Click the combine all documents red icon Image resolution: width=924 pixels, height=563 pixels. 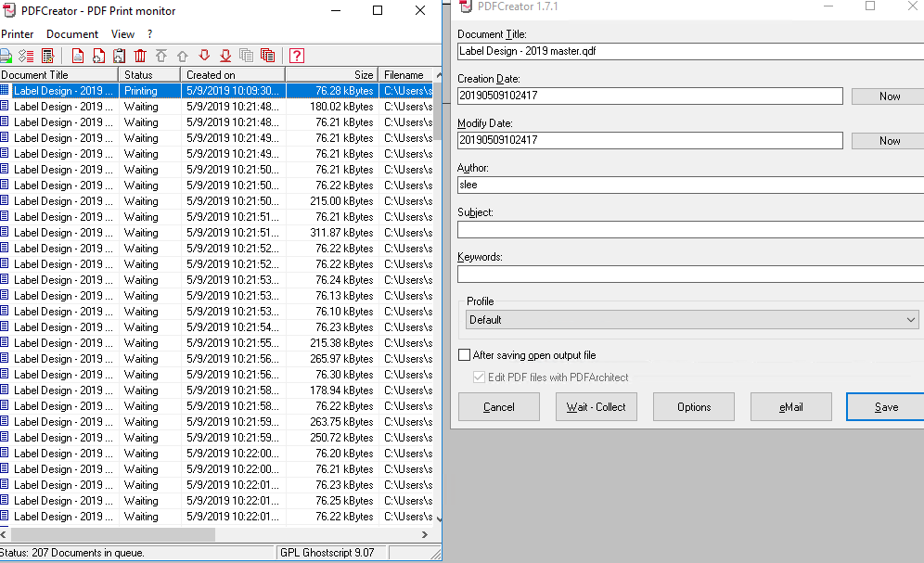[267, 56]
